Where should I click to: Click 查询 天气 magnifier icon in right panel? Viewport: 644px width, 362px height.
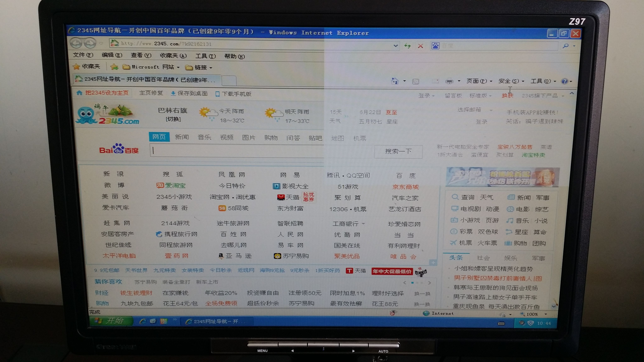[455, 197]
